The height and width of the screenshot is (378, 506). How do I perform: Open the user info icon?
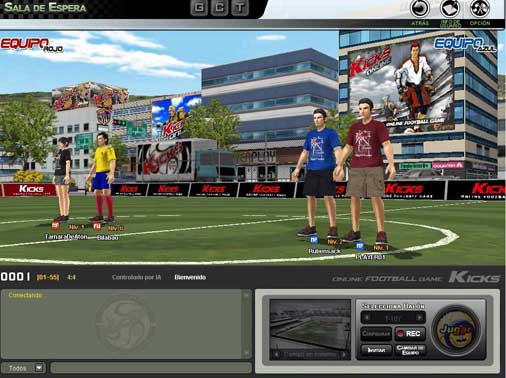pos(450,8)
